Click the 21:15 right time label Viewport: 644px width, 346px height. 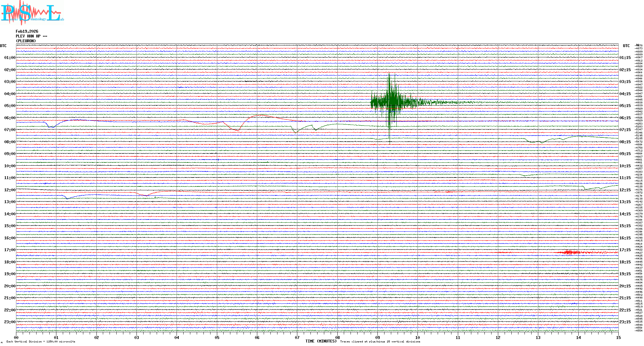tap(625, 298)
